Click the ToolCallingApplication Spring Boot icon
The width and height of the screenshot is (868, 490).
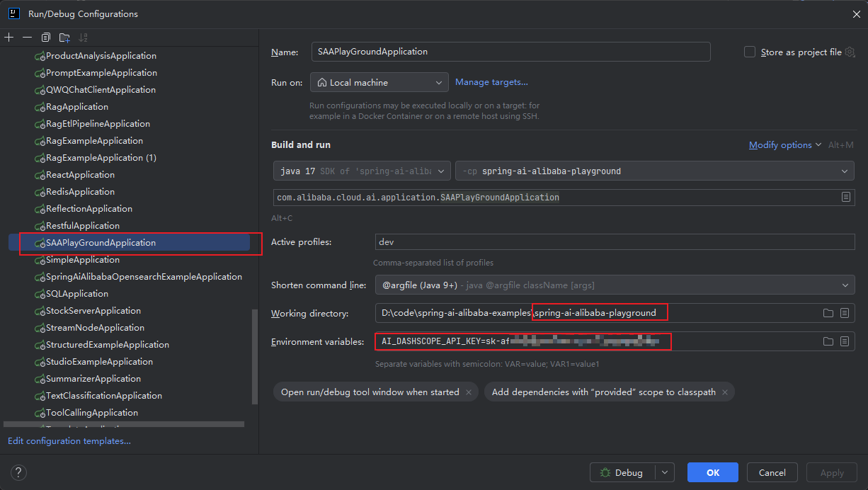tap(40, 413)
